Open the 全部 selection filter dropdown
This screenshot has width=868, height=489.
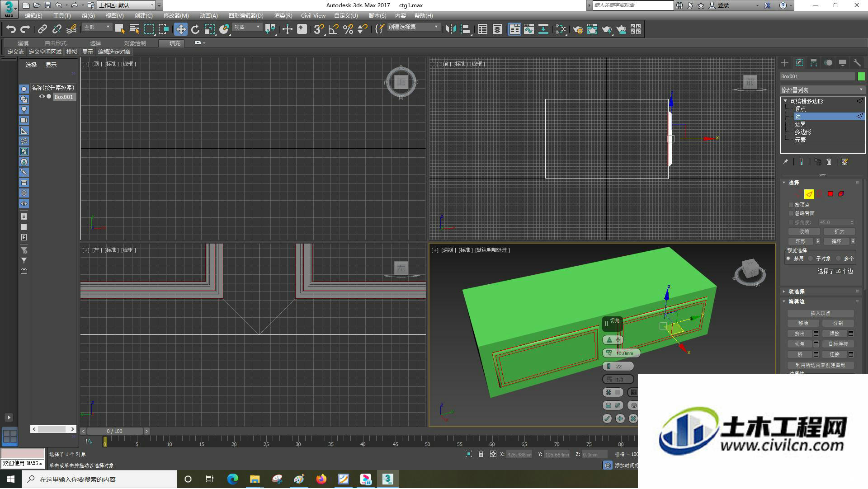(x=97, y=28)
